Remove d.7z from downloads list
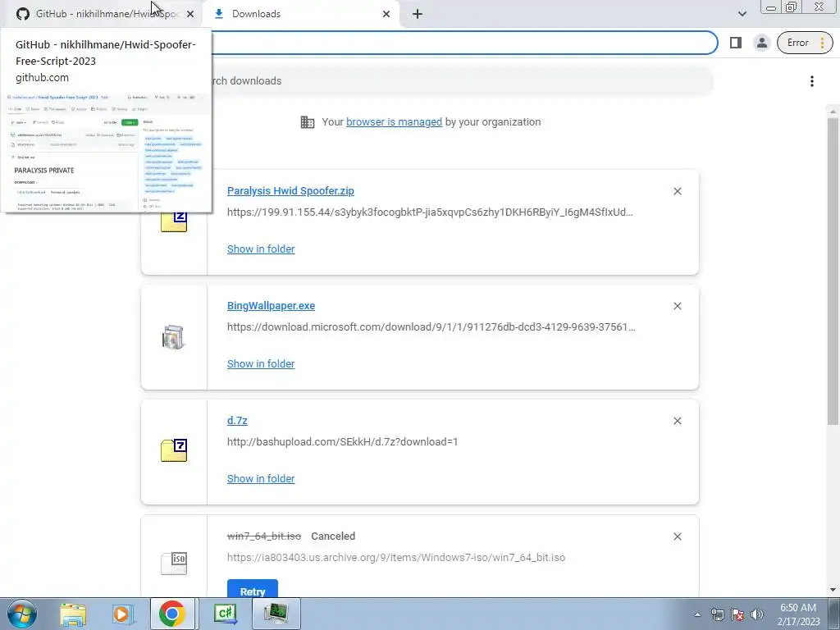The image size is (840, 630). point(677,421)
